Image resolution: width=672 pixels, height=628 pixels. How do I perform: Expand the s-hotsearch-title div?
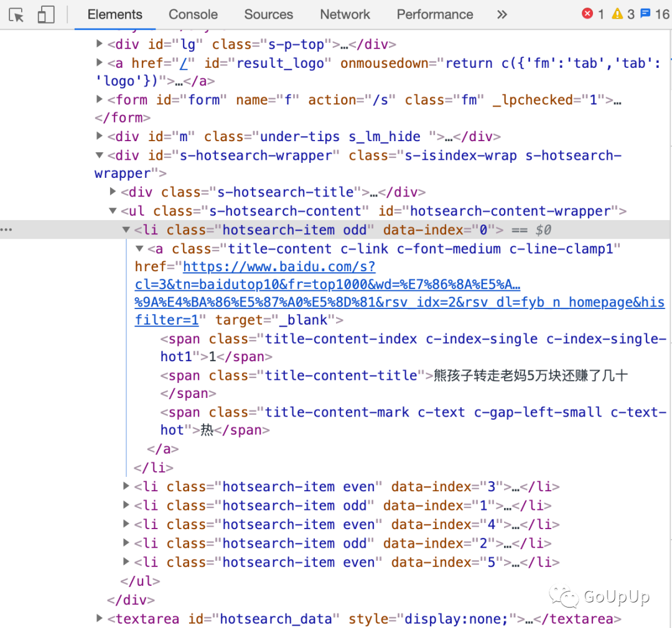point(113,192)
